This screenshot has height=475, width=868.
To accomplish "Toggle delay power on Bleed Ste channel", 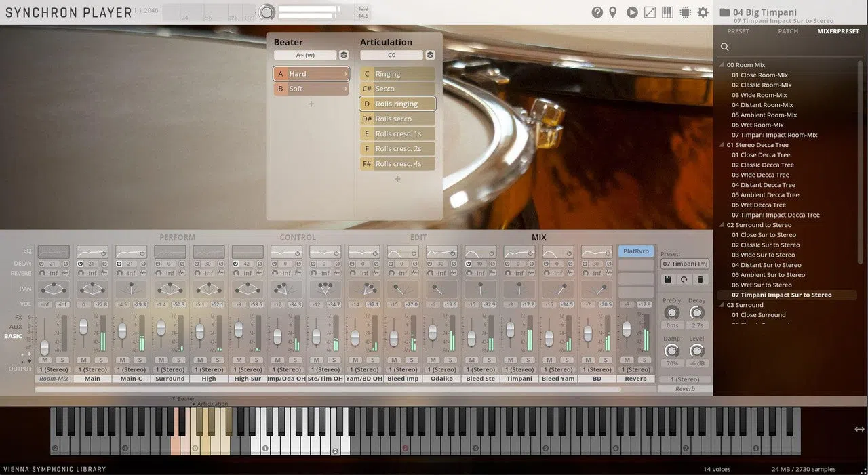I will point(469,264).
